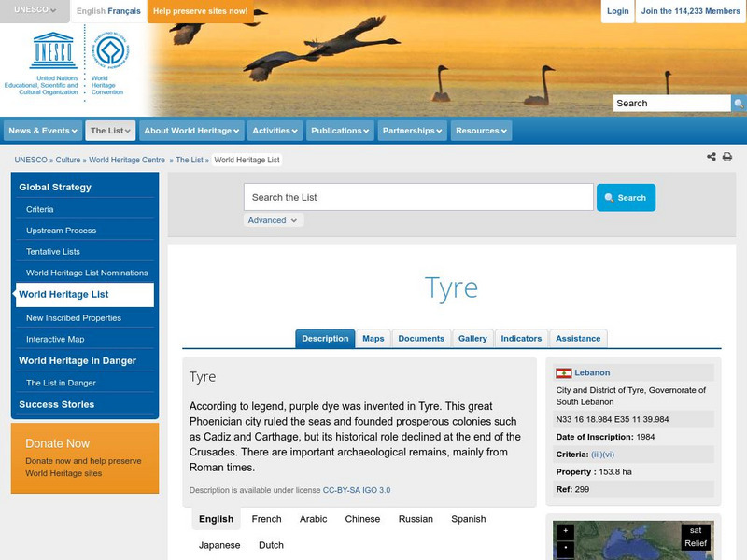This screenshot has height=560, width=747.
Task: Select the Arabic description language
Action: [x=313, y=519]
